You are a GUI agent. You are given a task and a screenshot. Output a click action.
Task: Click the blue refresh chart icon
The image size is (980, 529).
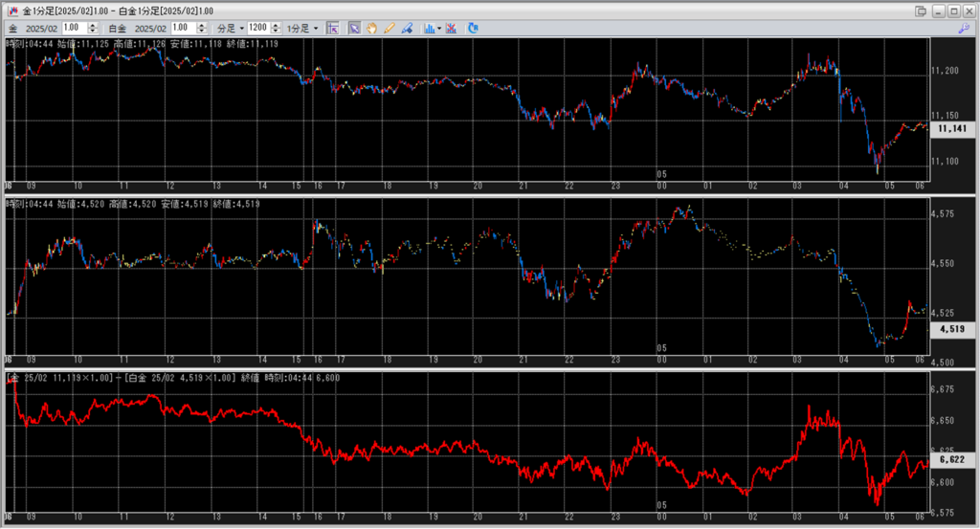click(x=473, y=29)
